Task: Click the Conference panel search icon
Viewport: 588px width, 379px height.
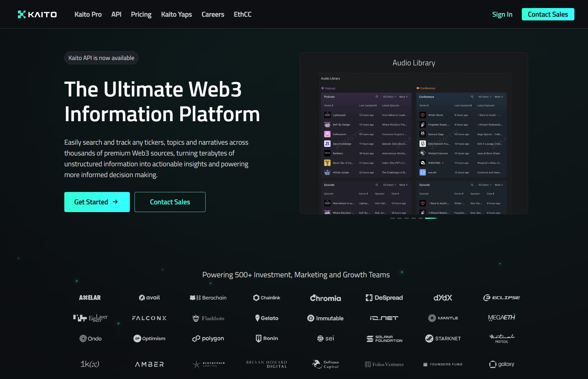Action: click(x=472, y=97)
